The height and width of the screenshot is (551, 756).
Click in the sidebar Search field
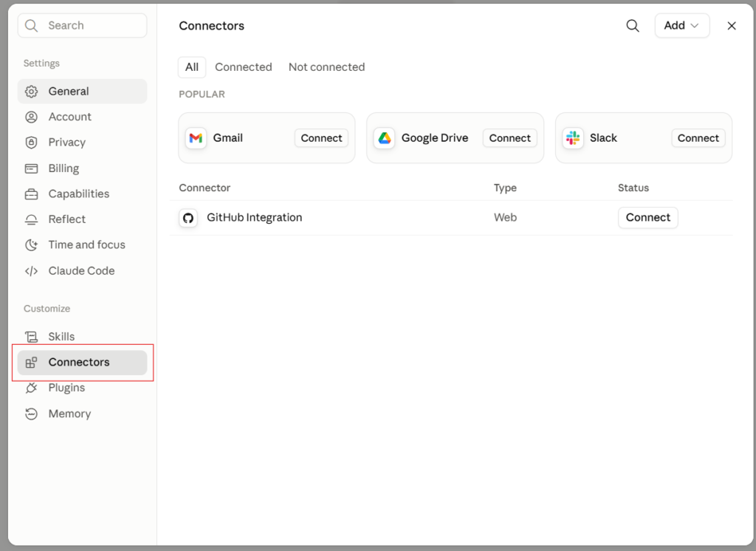tap(83, 26)
